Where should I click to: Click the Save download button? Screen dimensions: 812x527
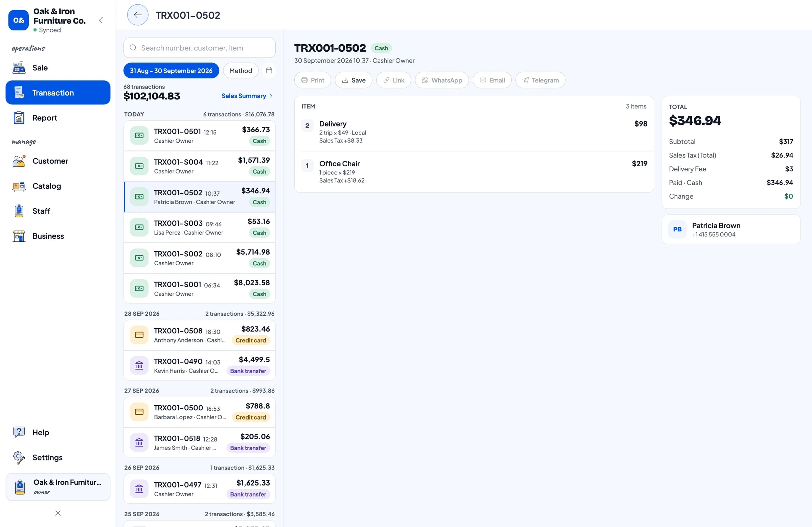354,80
